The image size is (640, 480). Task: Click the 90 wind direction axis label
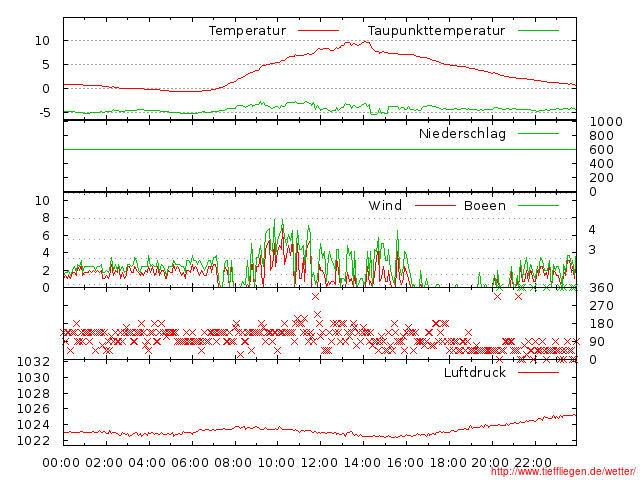pos(597,342)
